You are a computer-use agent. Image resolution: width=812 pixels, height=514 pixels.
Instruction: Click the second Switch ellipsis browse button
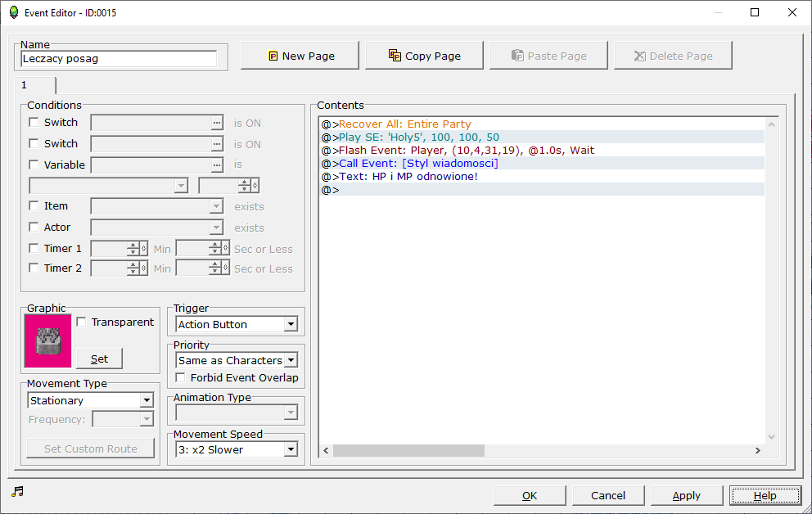[217, 144]
